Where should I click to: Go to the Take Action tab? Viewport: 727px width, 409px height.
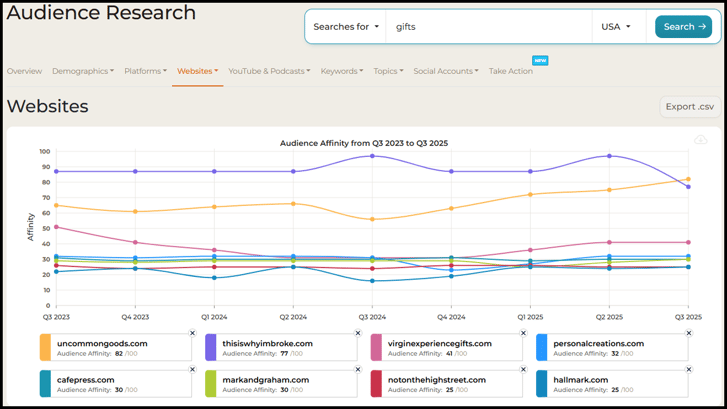click(x=510, y=71)
